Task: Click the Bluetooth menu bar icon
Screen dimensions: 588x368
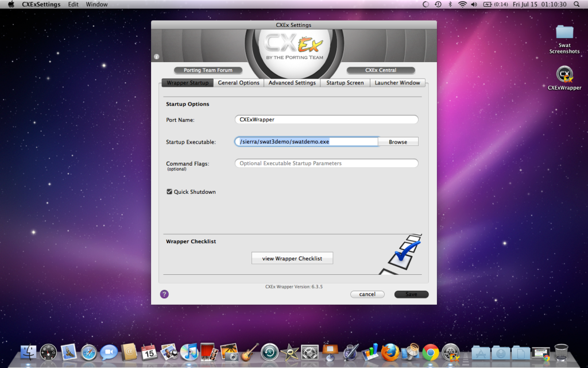Action: tap(450, 5)
